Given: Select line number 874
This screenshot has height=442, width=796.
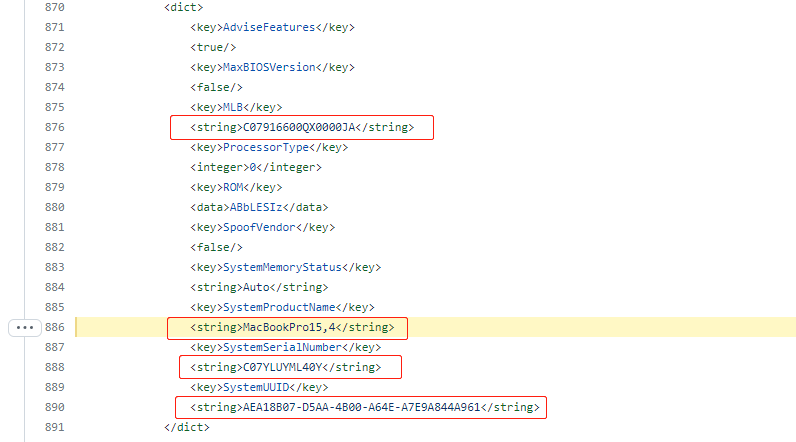Looking at the screenshot, I should (54, 87).
